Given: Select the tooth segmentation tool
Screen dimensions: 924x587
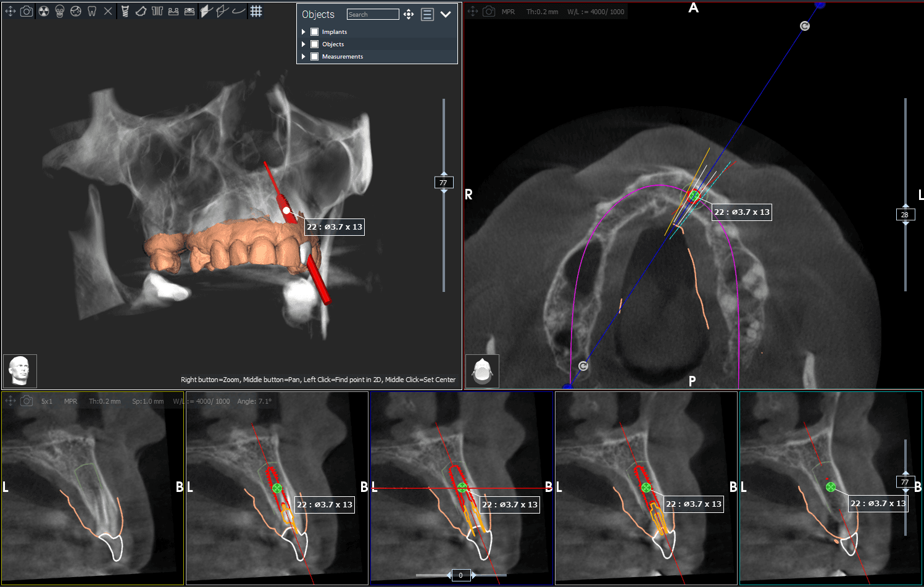Looking at the screenshot, I should click(x=91, y=10).
